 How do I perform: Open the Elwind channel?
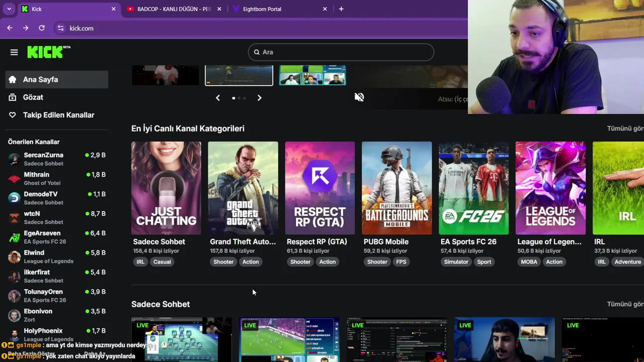57,256
